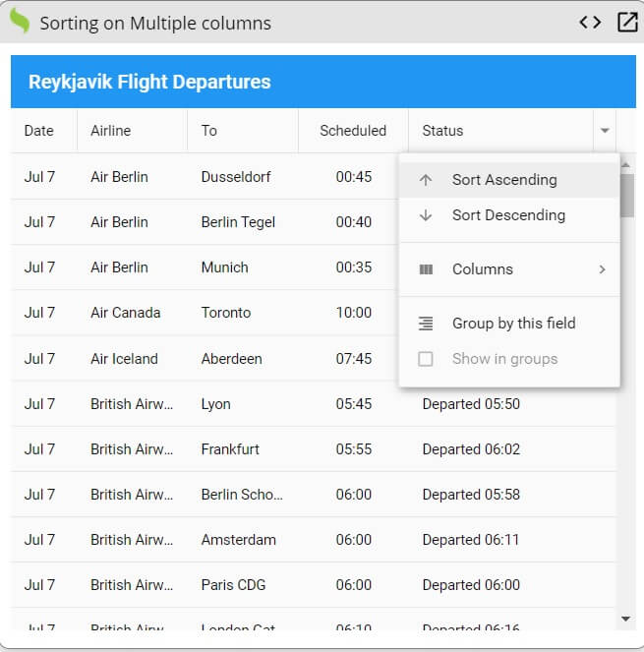Viewport: 644px width, 652px height.
Task: Select Sort Ascending menu entry
Action: tap(504, 180)
